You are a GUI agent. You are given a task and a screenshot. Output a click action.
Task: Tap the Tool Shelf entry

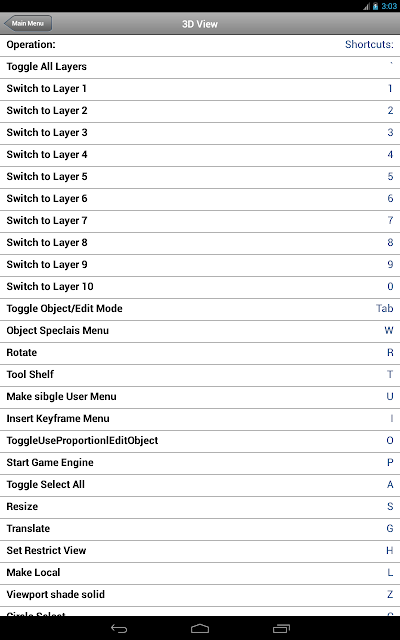pos(200,375)
